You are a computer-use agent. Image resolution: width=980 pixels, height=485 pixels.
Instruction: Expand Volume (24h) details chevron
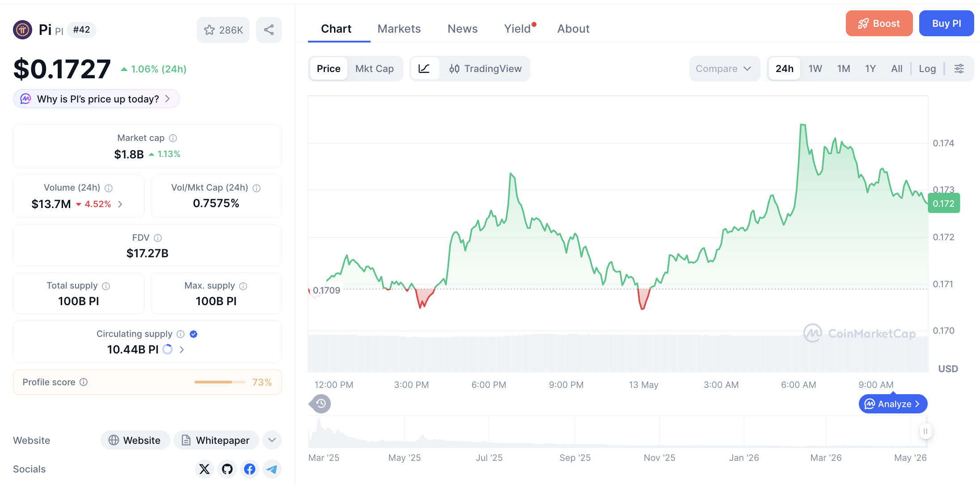coord(120,204)
